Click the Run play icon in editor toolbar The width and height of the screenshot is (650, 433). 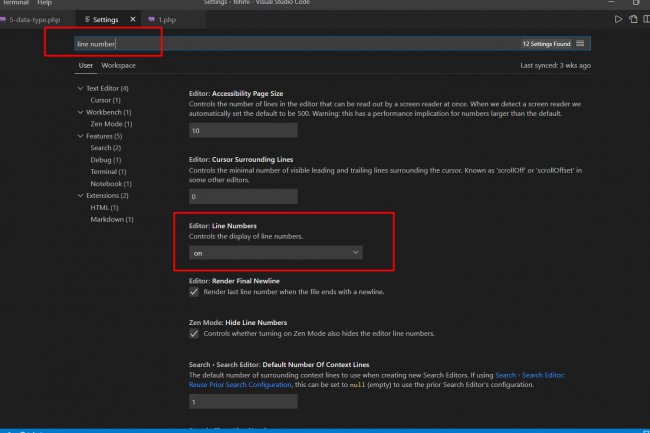(619, 19)
